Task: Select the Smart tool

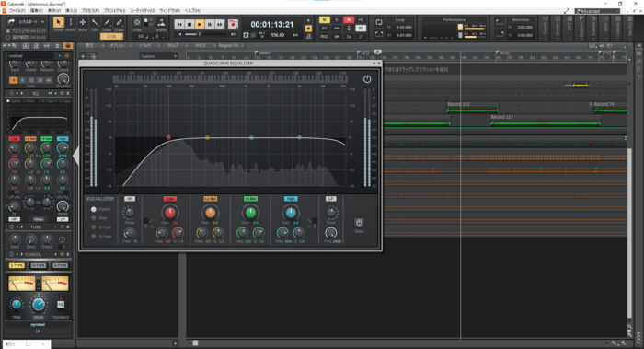Action: (x=58, y=22)
